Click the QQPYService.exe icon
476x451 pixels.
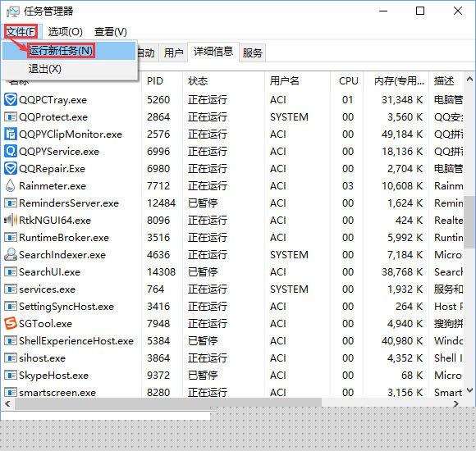point(11,151)
